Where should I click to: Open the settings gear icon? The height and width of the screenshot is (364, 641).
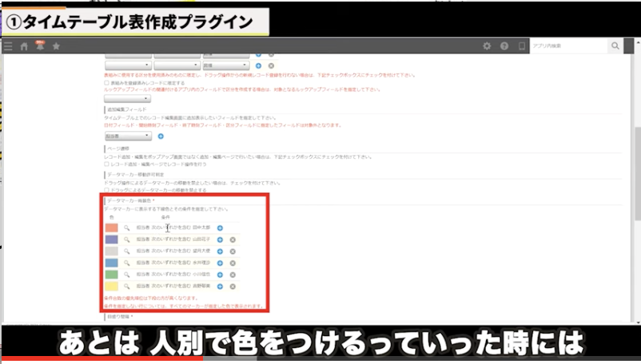[487, 46]
